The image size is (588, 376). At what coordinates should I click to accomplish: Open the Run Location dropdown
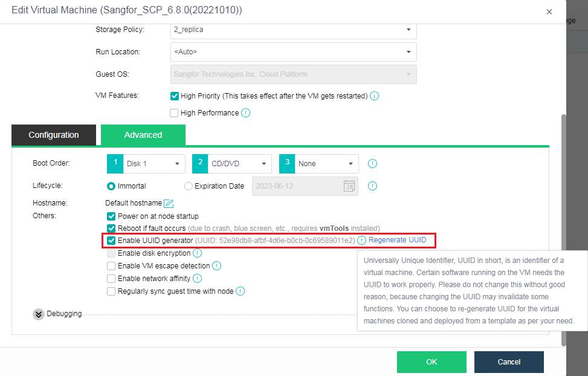pos(293,52)
